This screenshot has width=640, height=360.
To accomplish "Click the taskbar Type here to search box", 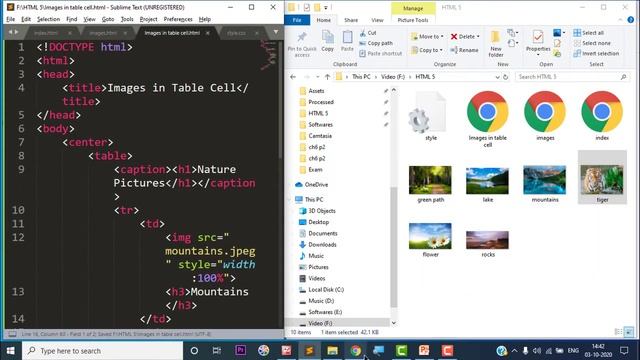I will [x=102, y=351].
